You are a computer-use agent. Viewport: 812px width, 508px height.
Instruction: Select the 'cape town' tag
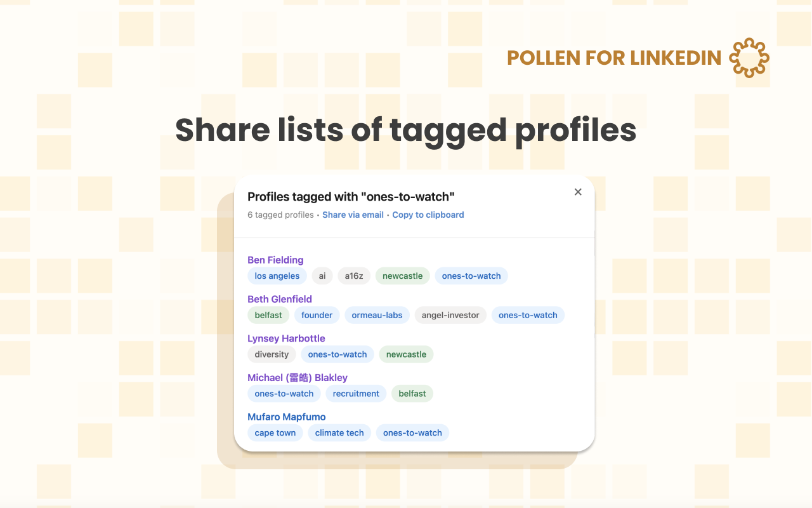[275, 433]
